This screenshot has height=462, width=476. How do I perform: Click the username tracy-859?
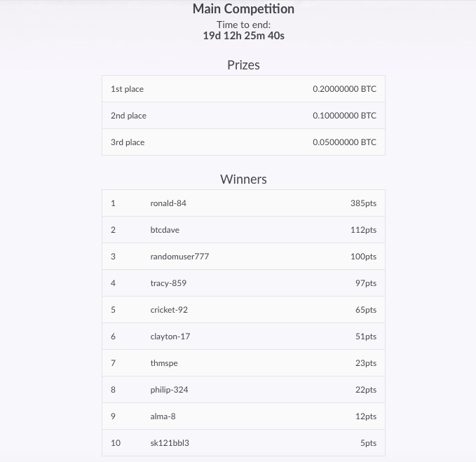coord(168,283)
